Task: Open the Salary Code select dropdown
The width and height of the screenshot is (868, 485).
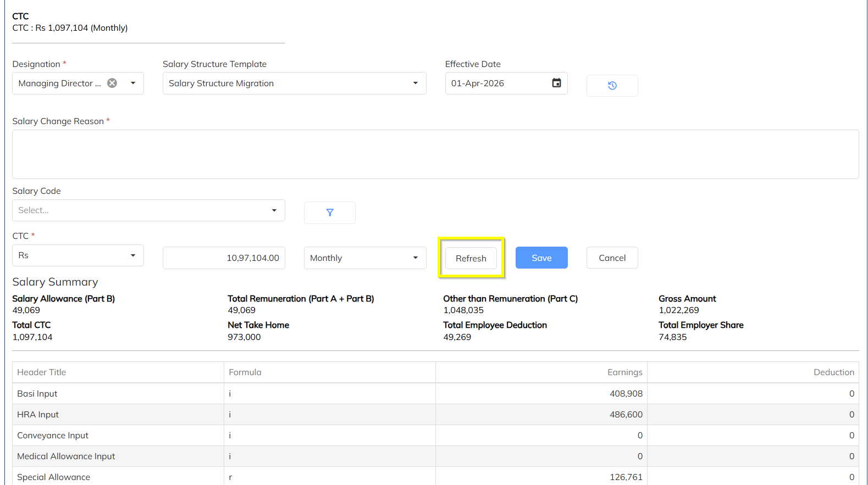Action: coord(148,210)
